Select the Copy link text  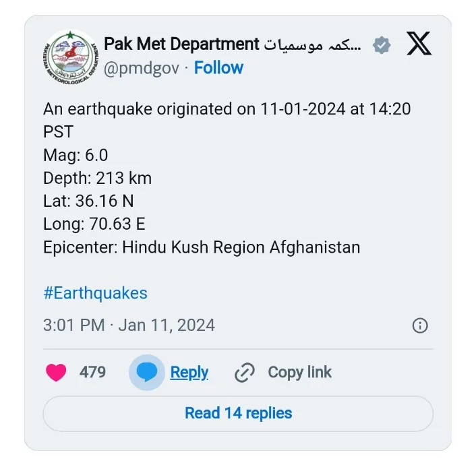(299, 373)
